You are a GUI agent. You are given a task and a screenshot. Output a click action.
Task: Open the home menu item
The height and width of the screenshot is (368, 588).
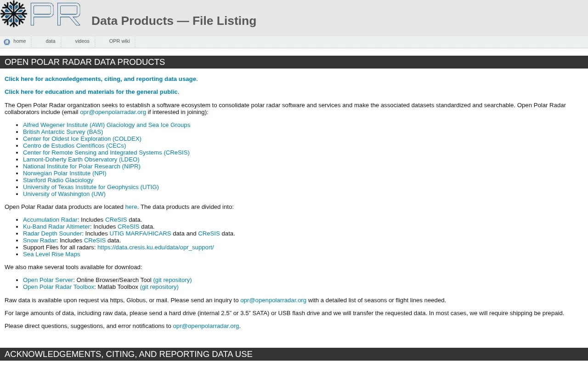point(19,41)
